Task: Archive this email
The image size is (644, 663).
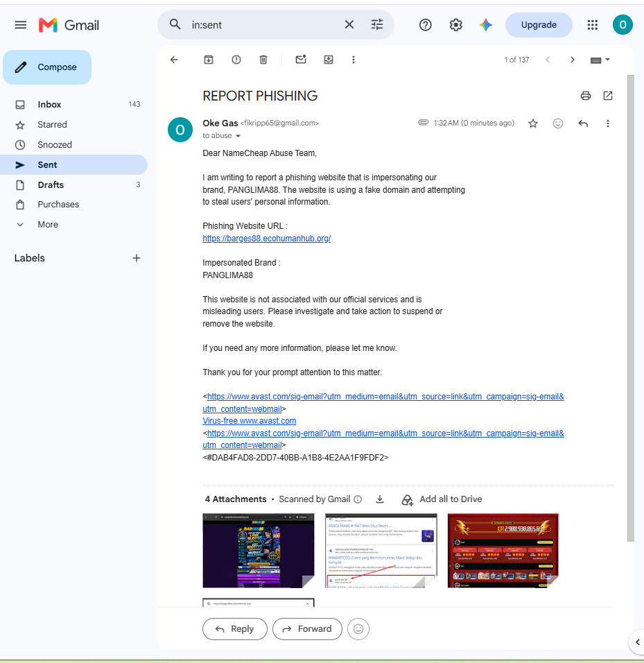Action: pos(209,60)
